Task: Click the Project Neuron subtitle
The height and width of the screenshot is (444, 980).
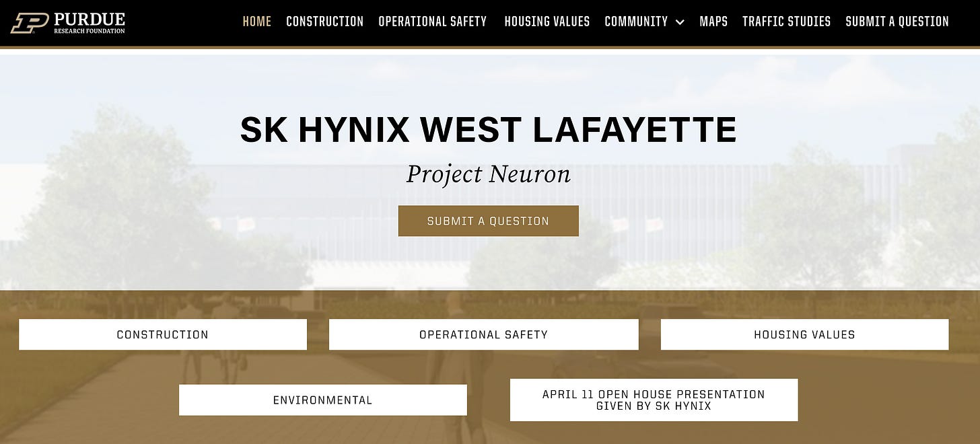Action: coord(489,174)
